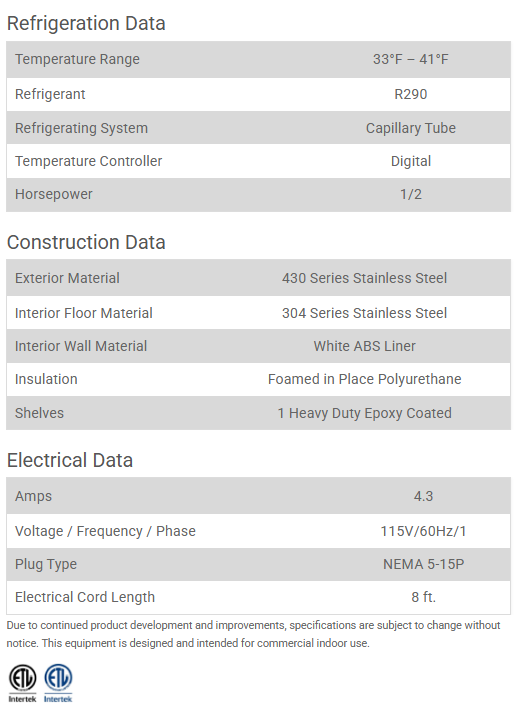This screenshot has height=707, width=526.
Task: Click the Shelves row label
Action: point(39,413)
